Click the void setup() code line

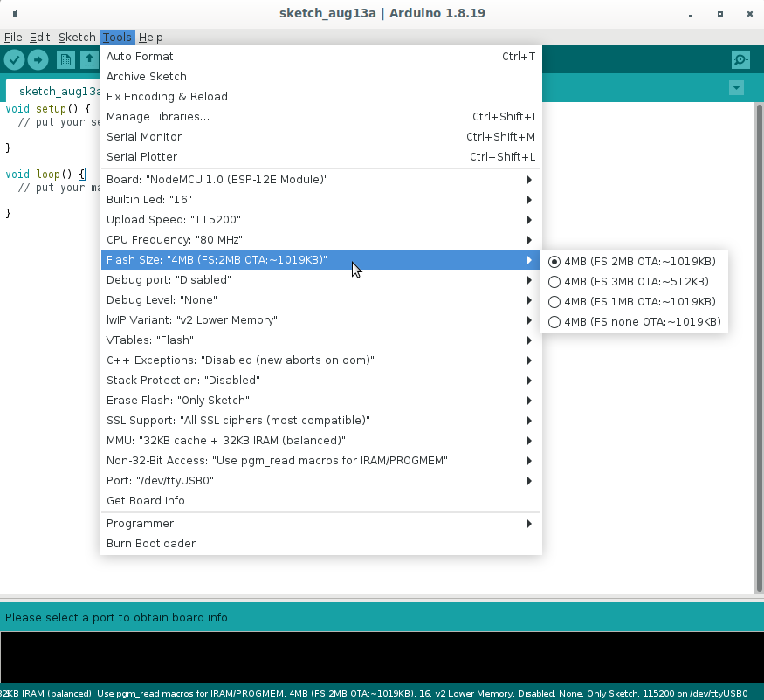pos(48,108)
